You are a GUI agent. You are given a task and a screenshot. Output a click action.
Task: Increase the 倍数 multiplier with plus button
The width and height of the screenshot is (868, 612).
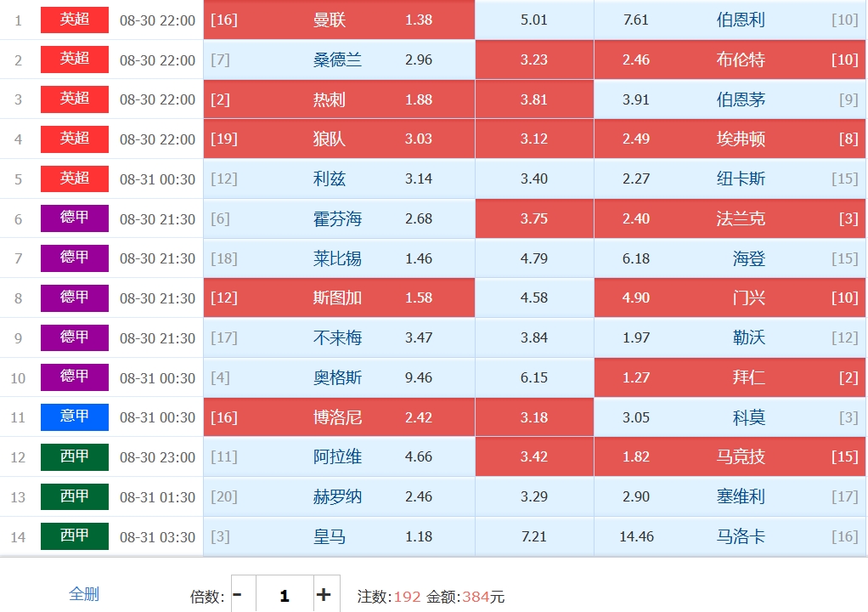pos(327,595)
